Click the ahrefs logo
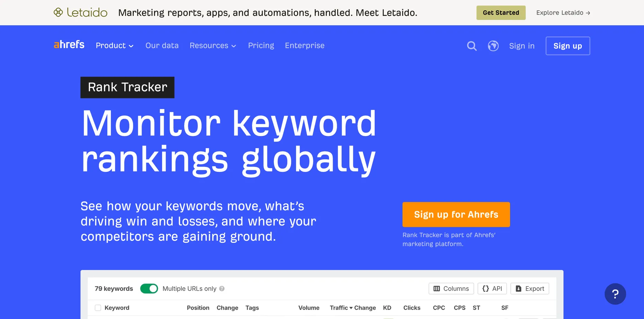This screenshot has height=319, width=644. pos(69,45)
